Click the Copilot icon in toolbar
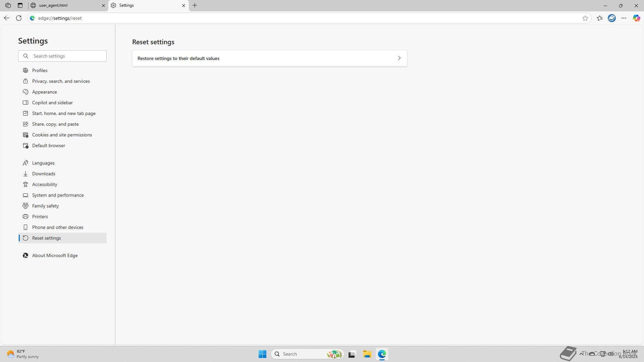The height and width of the screenshot is (362, 644). click(636, 18)
